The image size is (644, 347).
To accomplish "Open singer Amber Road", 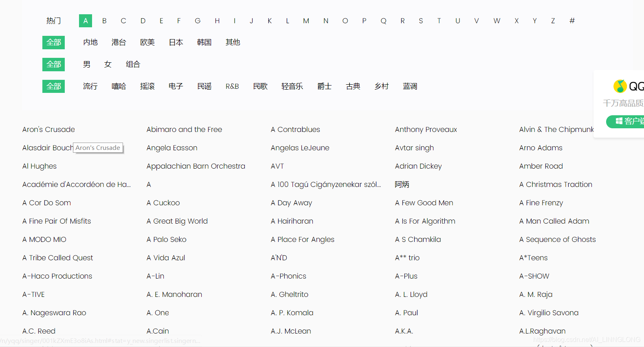I will click(x=541, y=166).
